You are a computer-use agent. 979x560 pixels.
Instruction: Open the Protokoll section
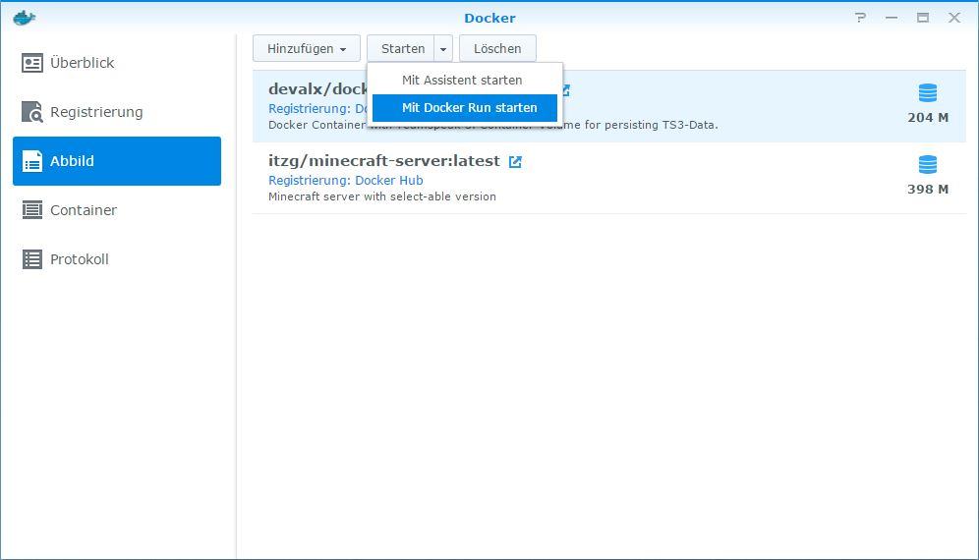click(x=117, y=259)
